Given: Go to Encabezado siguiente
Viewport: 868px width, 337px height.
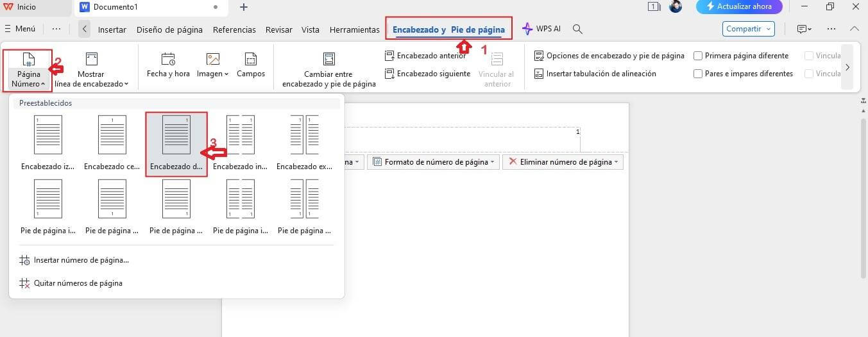Looking at the screenshot, I should click(x=427, y=74).
